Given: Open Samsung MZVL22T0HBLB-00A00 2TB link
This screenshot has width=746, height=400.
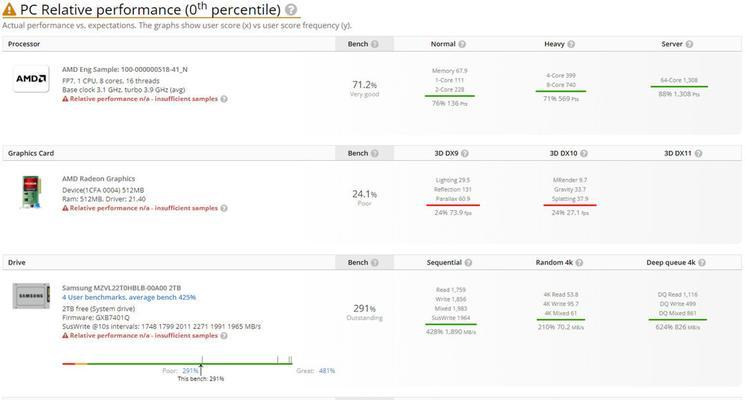Looking at the screenshot, I should pos(121,288).
